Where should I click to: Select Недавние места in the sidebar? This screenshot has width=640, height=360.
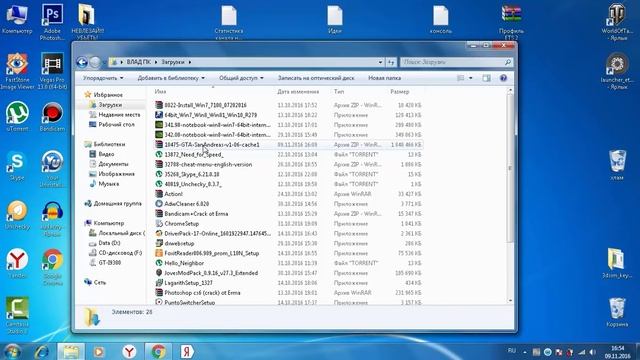click(x=119, y=115)
